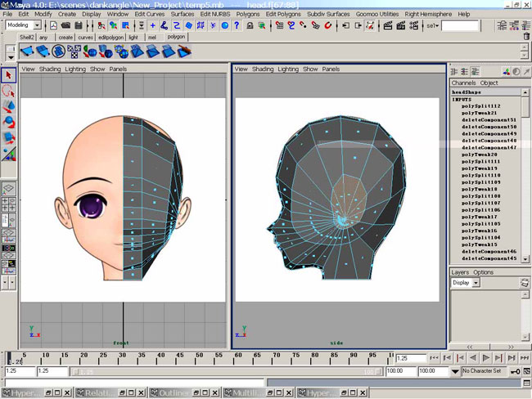The width and height of the screenshot is (532, 399).
Task: Go to start of playback range
Action: (434, 358)
